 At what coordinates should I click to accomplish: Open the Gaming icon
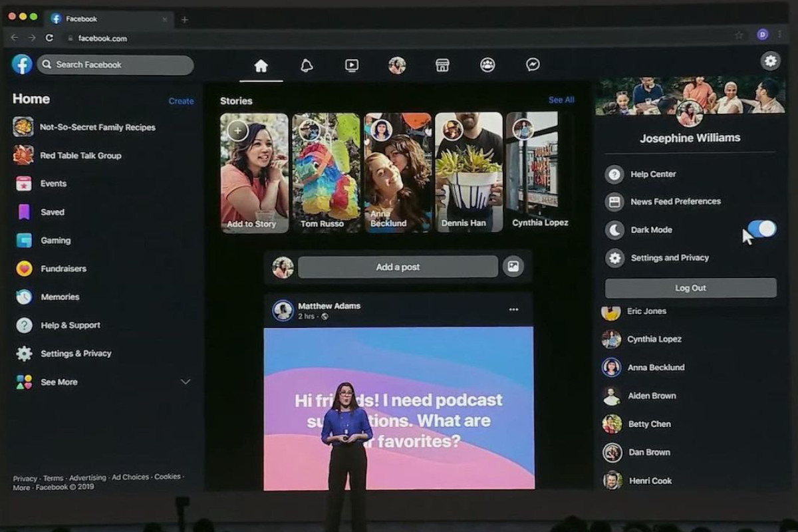point(24,241)
